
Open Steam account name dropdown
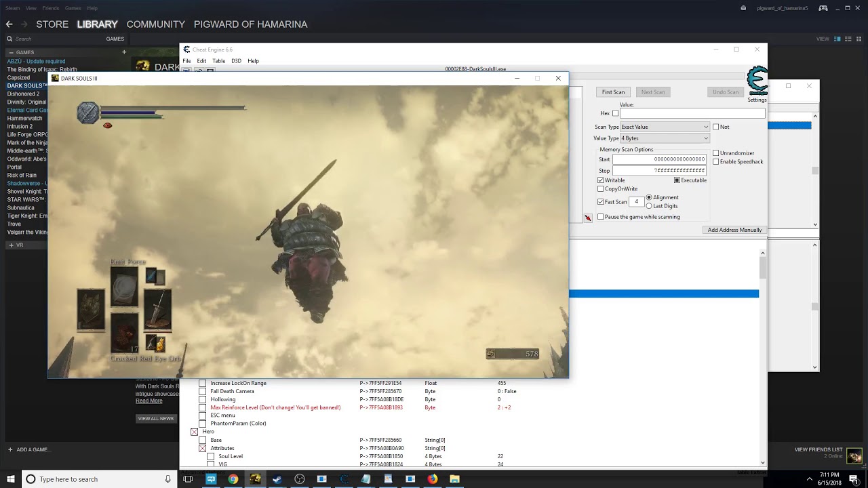pyautogui.click(x=783, y=8)
